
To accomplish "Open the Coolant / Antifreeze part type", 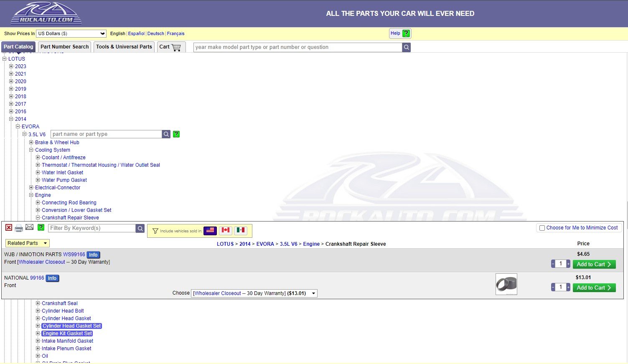I will (64, 158).
